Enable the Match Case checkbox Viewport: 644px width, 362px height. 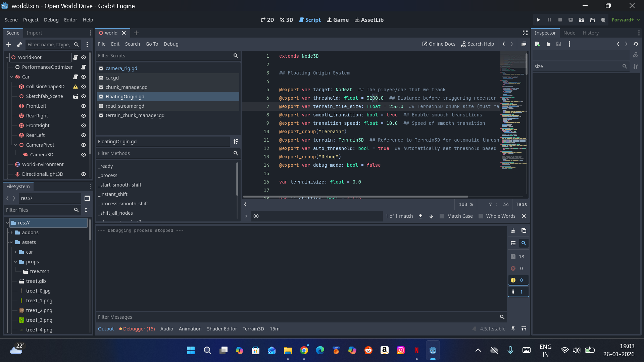coord(442,216)
